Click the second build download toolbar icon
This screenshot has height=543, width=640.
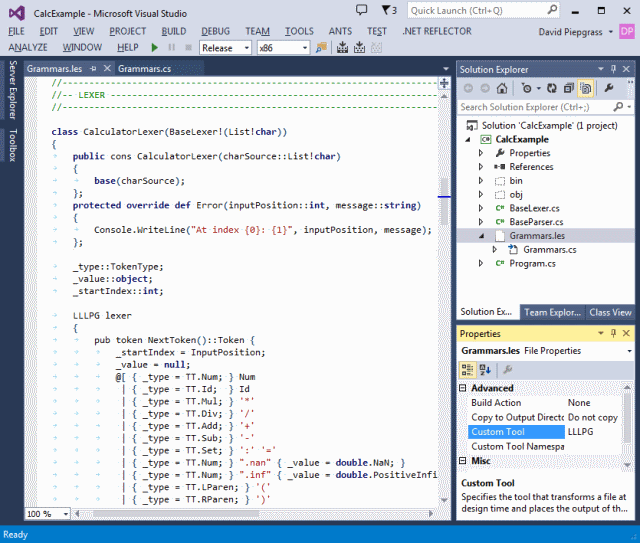(360, 48)
